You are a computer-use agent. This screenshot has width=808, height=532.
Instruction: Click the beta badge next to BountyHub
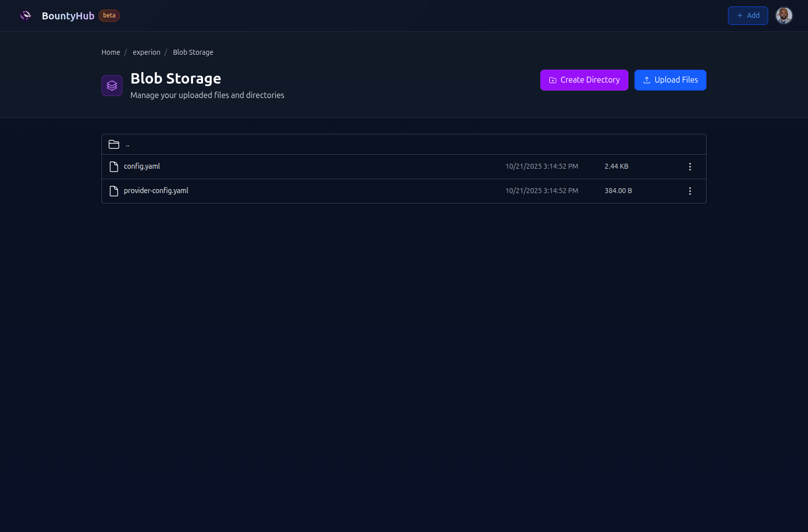tap(109, 15)
